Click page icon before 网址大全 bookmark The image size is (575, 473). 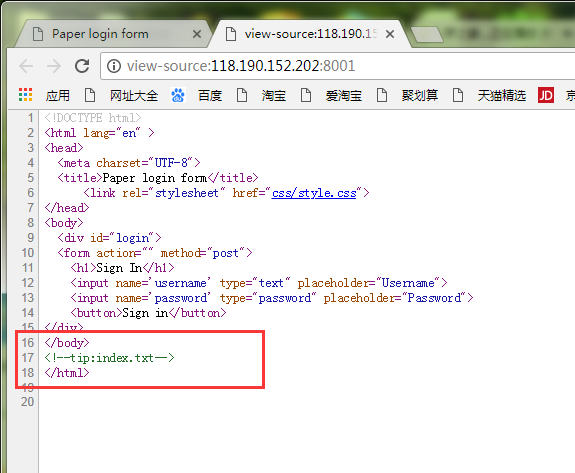(x=90, y=95)
